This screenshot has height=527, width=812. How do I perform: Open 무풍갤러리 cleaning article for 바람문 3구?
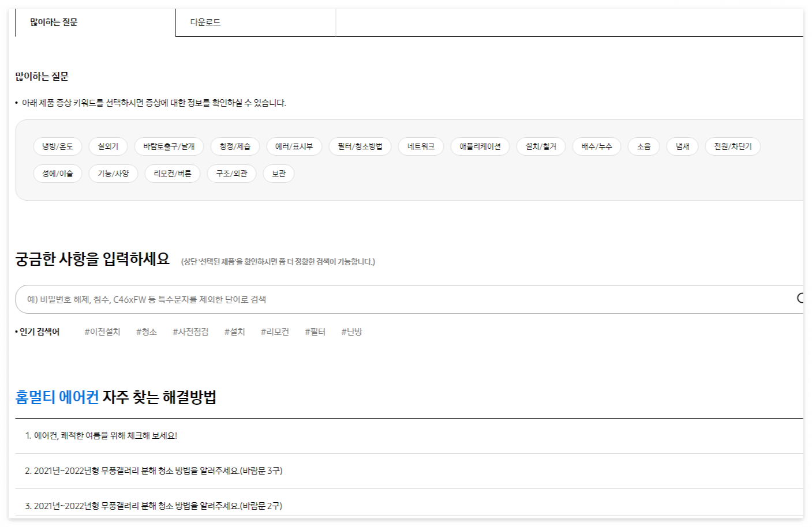pos(409,471)
